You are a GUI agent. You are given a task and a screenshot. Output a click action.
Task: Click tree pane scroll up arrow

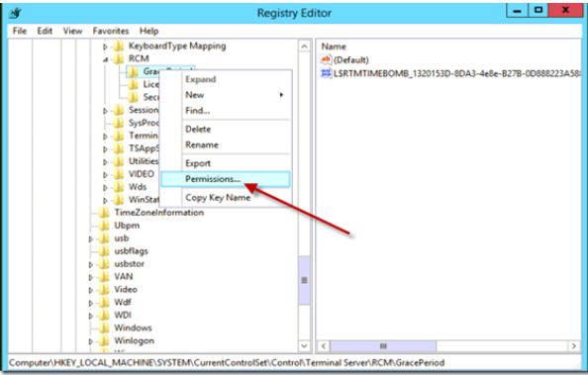pyautogui.click(x=304, y=47)
